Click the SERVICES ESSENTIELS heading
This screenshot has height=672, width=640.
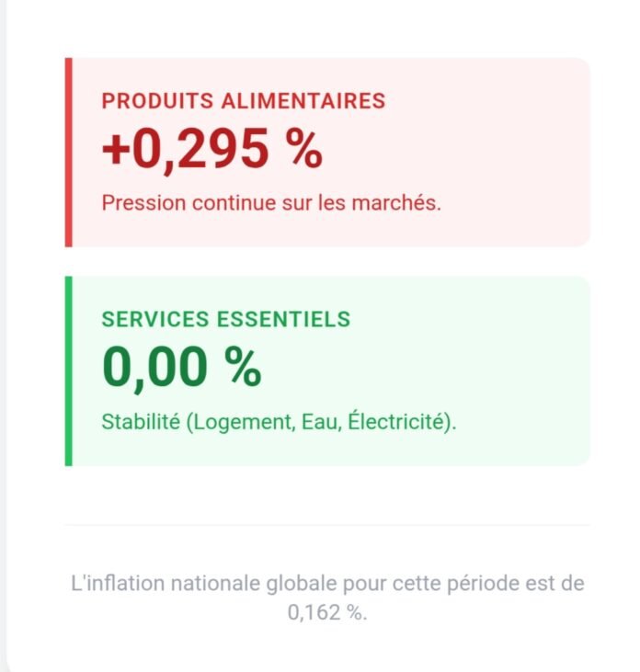point(225,319)
